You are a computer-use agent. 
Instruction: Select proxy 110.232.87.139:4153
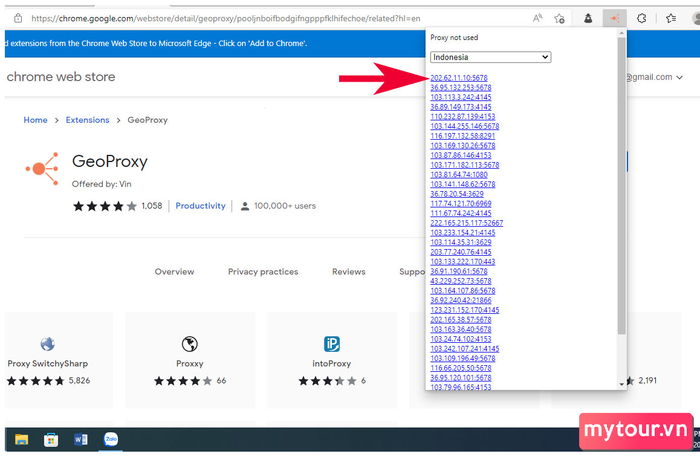point(462,117)
